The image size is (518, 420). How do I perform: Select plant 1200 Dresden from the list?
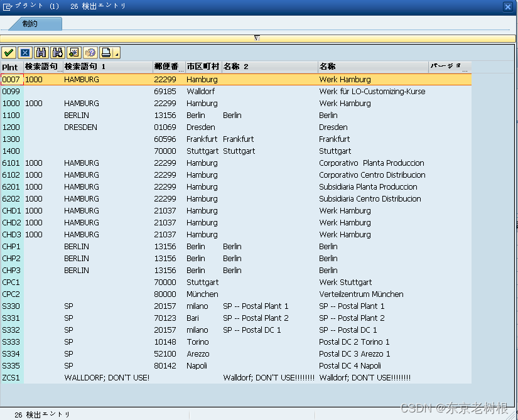coord(188,127)
